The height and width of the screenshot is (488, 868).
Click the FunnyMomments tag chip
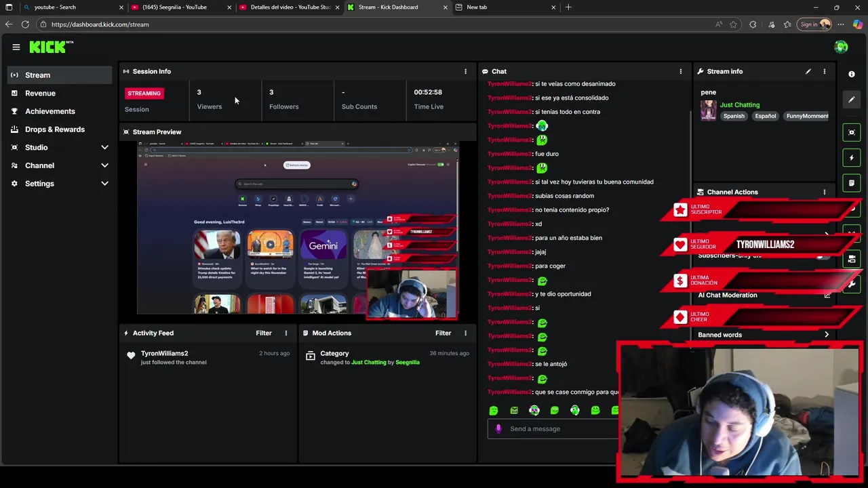click(806, 116)
